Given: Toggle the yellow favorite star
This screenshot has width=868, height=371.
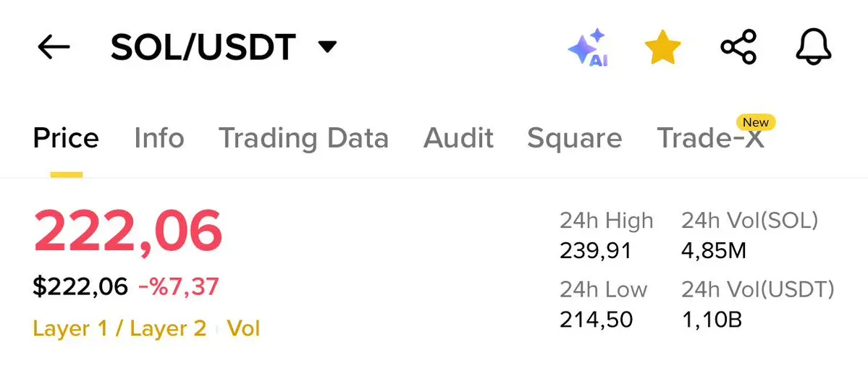Looking at the screenshot, I should [x=662, y=47].
